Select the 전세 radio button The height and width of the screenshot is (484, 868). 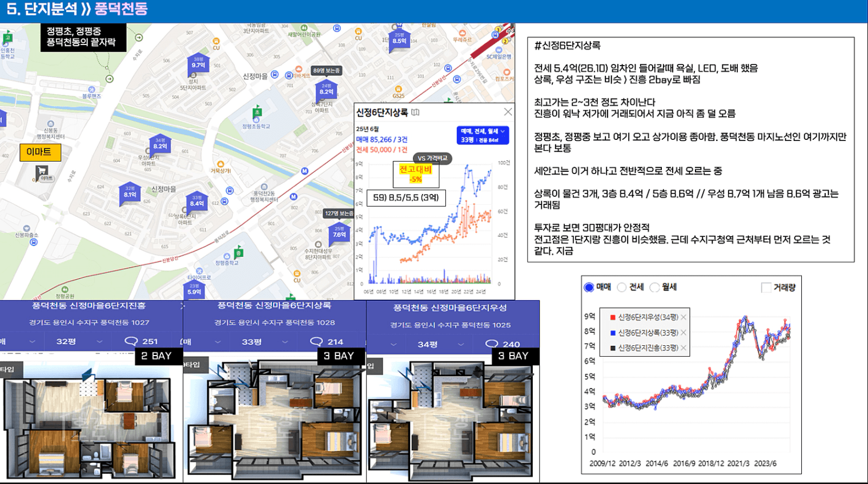pos(622,288)
